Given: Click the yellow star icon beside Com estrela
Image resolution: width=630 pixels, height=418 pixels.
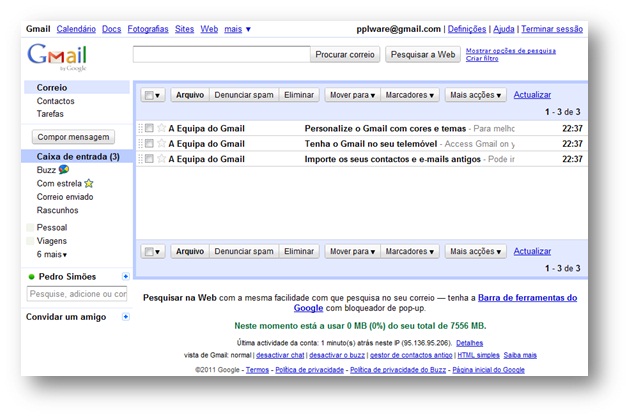Looking at the screenshot, I should pyautogui.click(x=88, y=184).
